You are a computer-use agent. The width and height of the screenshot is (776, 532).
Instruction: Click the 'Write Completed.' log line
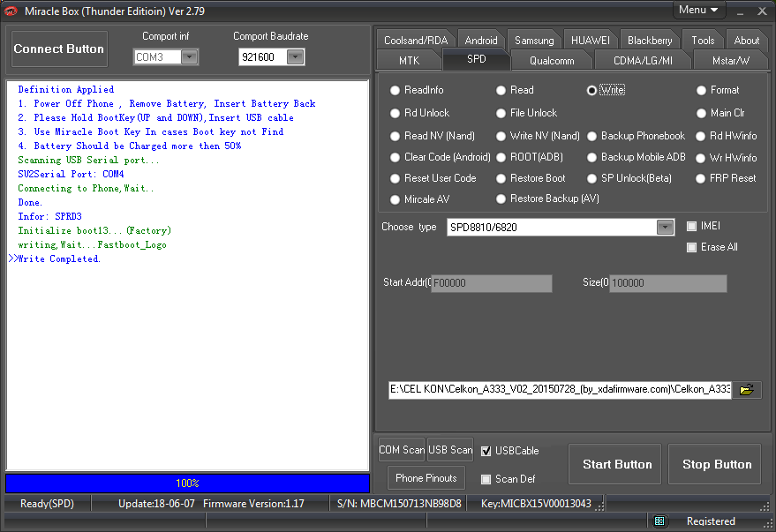click(59, 259)
